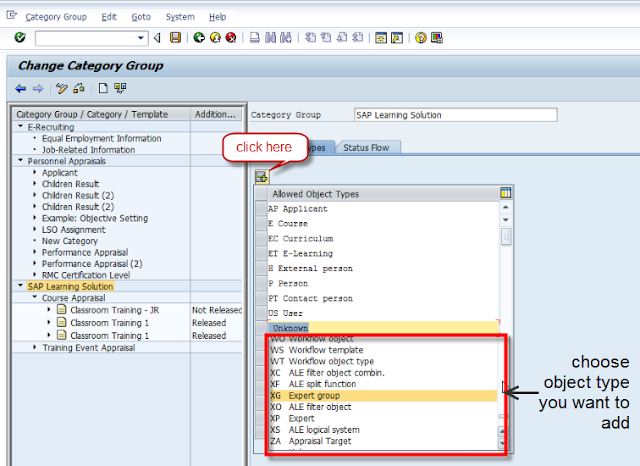Choose XP Expert from list
Screen dimensions: 640x466
point(383,418)
